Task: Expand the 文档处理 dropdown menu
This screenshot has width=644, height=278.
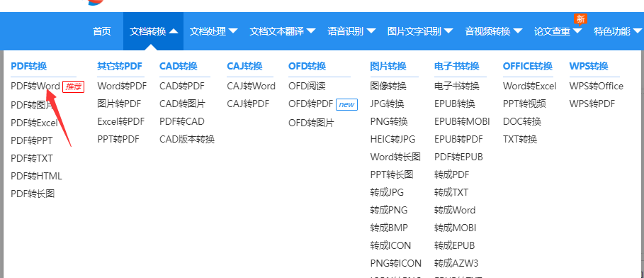Action: [x=213, y=31]
